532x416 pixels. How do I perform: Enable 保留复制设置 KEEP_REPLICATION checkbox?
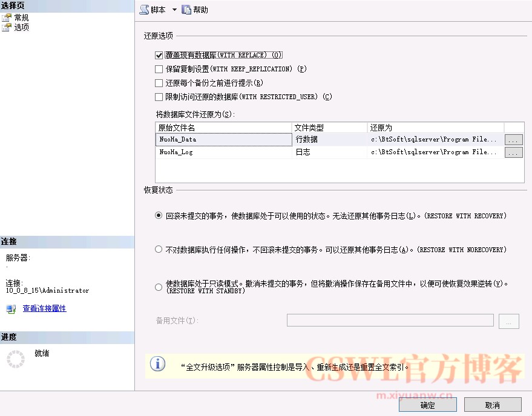coord(159,69)
